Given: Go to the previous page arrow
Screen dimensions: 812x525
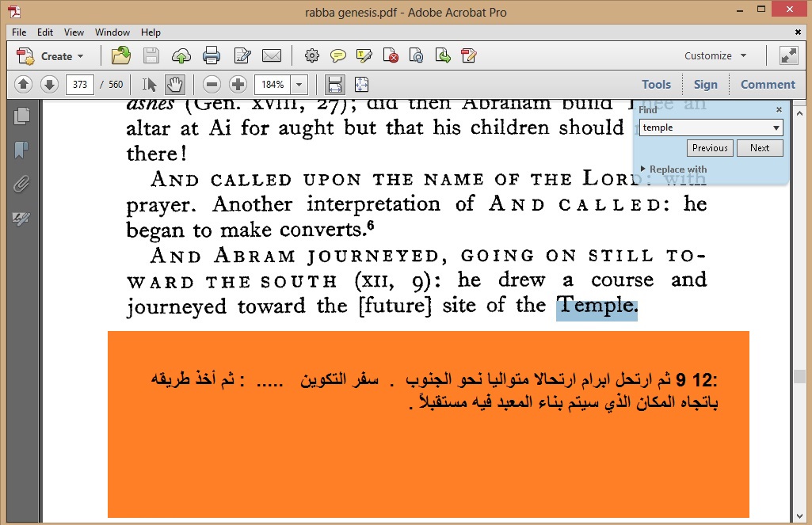Looking at the screenshot, I should point(23,84).
